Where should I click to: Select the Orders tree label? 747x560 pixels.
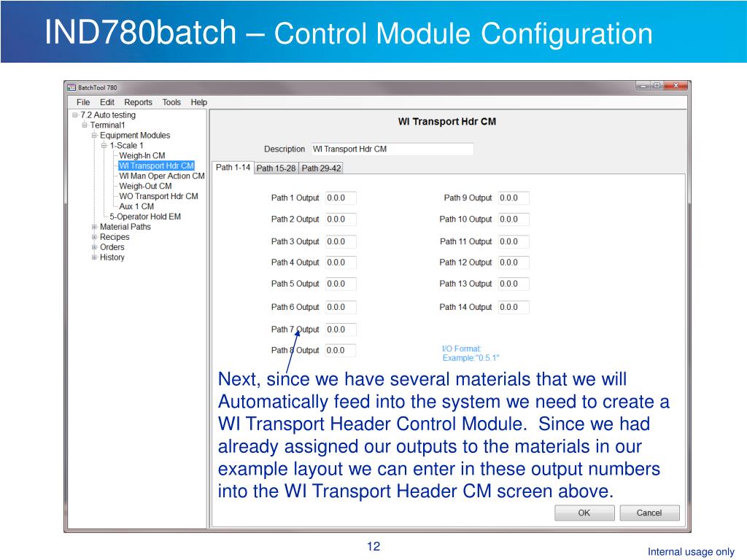point(112,247)
